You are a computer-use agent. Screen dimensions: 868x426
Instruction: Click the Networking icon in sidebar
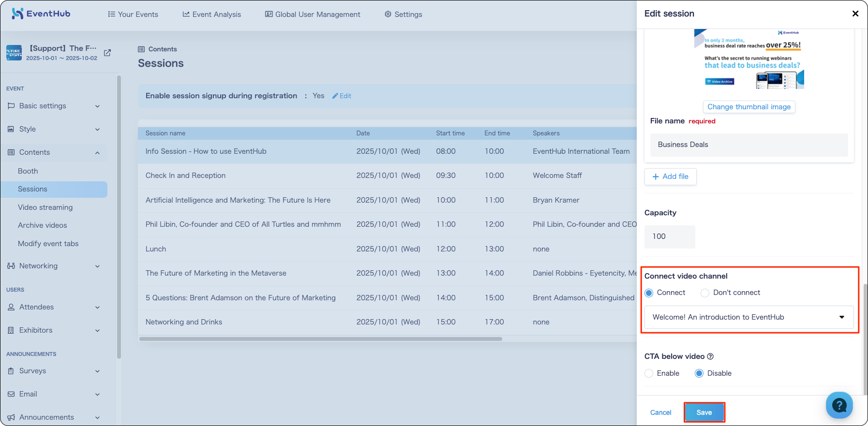11,266
